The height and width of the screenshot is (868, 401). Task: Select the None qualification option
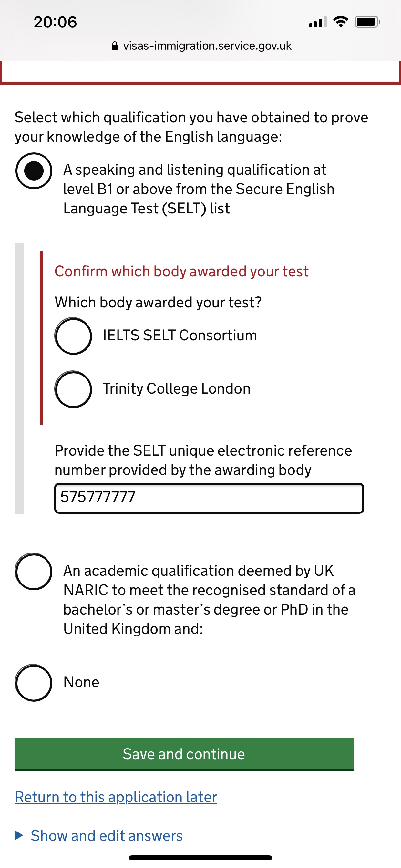click(34, 683)
